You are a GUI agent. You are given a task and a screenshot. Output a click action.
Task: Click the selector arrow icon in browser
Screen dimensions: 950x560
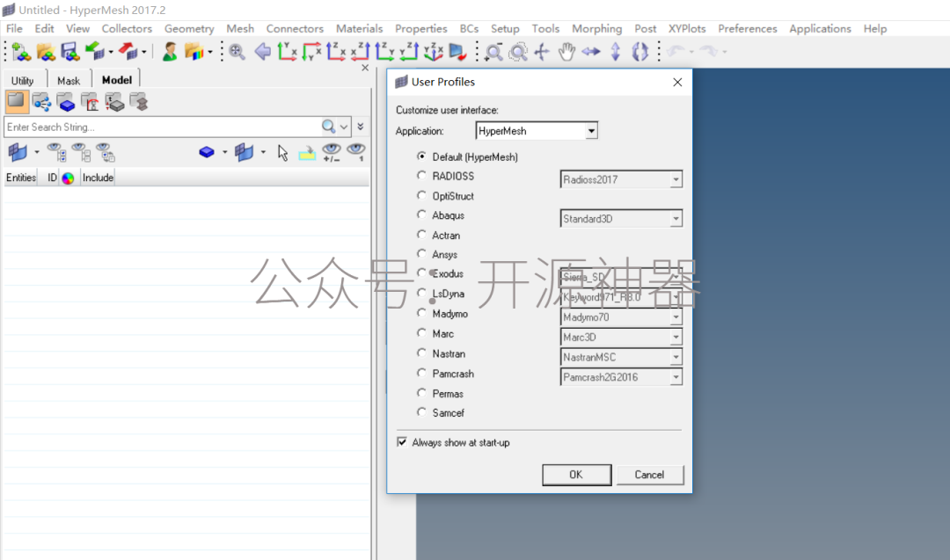tap(283, 153)
